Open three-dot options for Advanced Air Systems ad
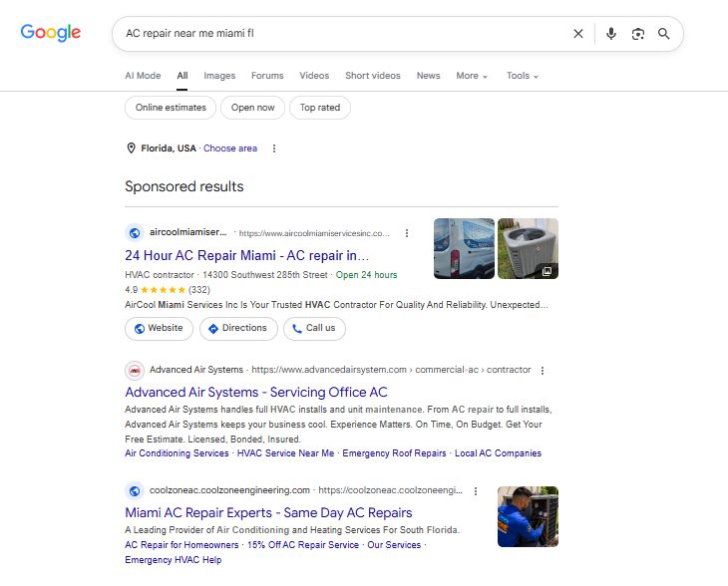Screen dimensions: 728x586 tap(543, 371)
